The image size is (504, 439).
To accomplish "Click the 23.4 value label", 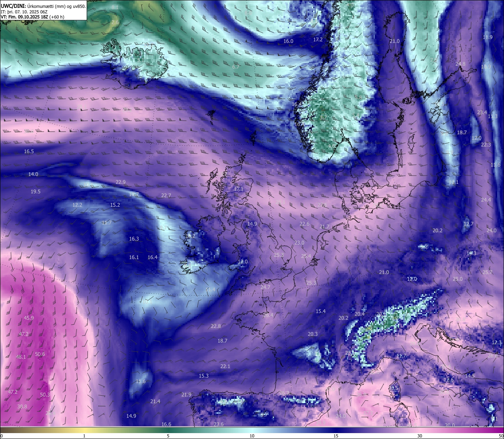I will click(x=482, y=113).
